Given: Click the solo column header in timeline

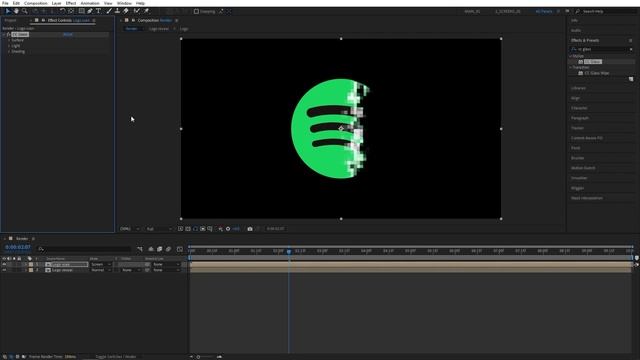Looking at the screenshot, I should coord(14,259).
